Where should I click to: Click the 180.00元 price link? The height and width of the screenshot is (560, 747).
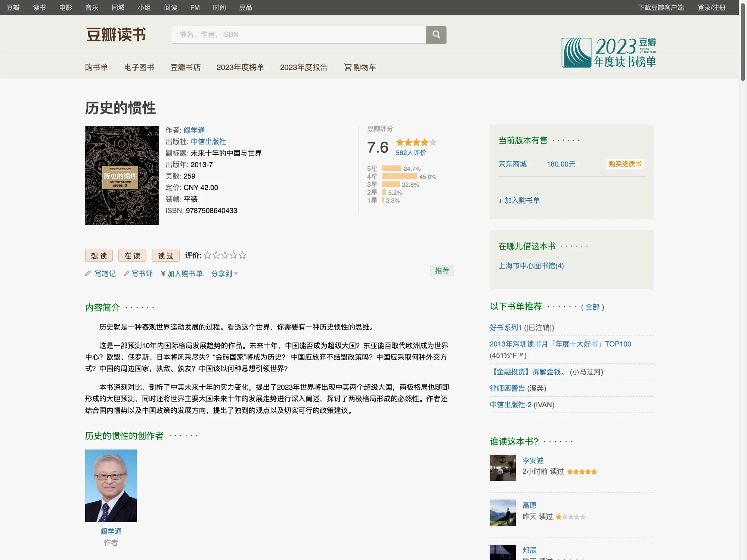[x=561, y=164]
